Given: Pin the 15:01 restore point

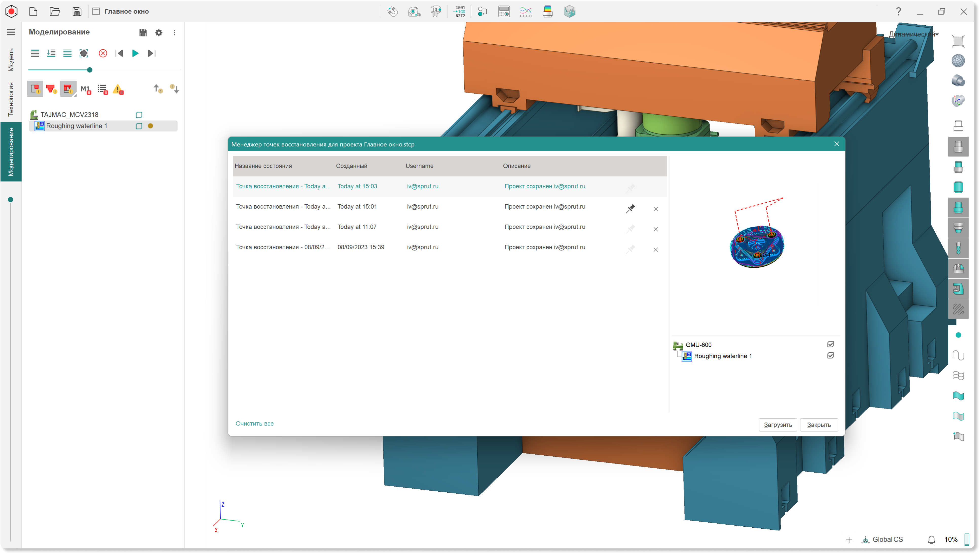Looking at the screenshot, I should [x=630, y=208].
